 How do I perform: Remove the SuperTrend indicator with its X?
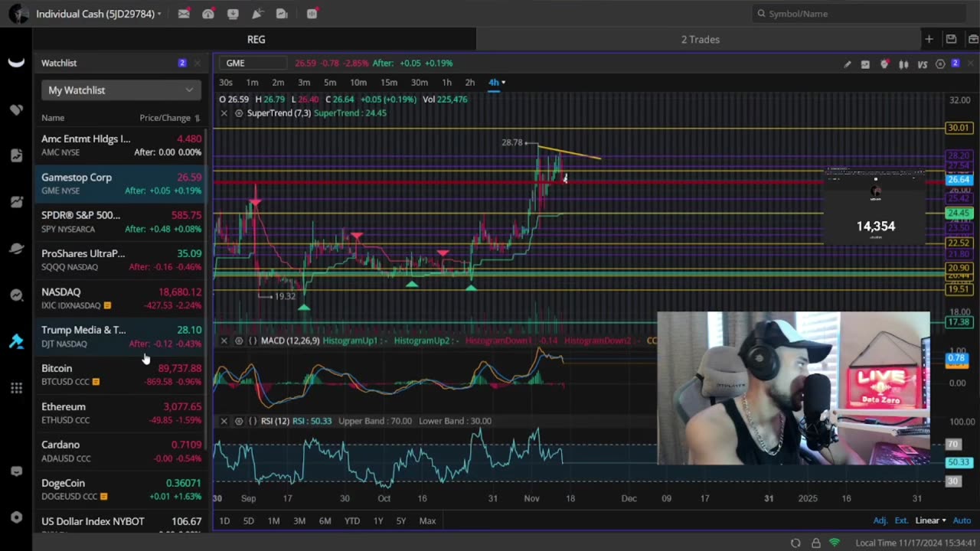224,113
